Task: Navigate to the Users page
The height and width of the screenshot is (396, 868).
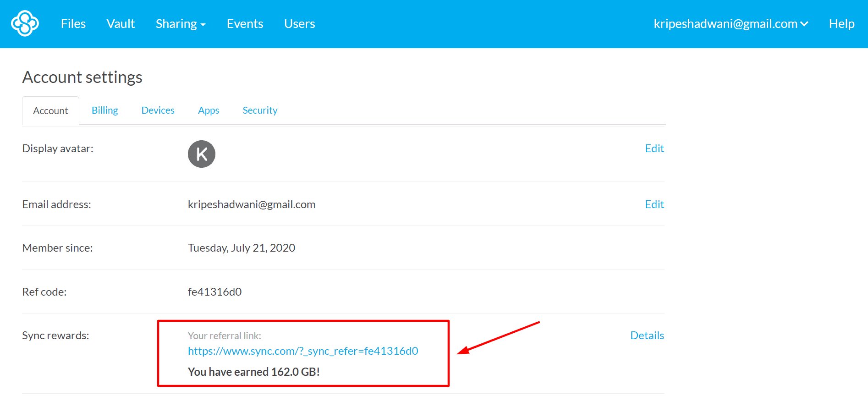Action: tap(299, 24)
